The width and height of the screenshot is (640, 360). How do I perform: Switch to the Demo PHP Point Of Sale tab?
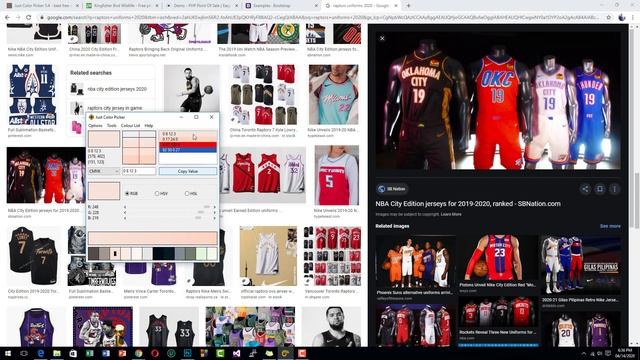tap(201, 6)
